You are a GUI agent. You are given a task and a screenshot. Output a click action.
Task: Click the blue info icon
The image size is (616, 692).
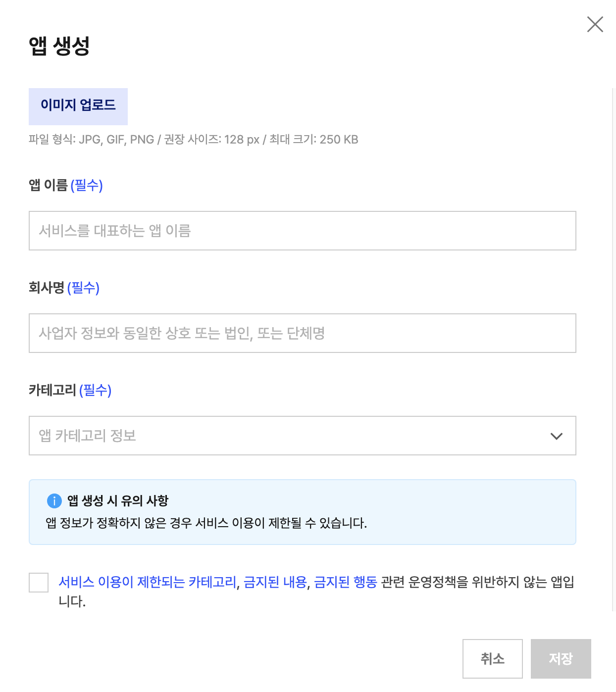(x=54, y=501)
